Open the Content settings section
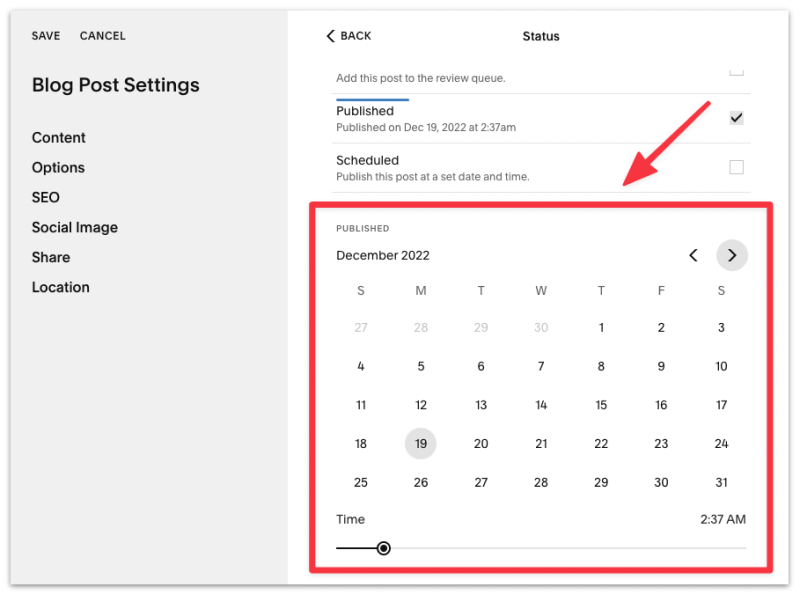800x599 pixels. [x=58, y=137]
